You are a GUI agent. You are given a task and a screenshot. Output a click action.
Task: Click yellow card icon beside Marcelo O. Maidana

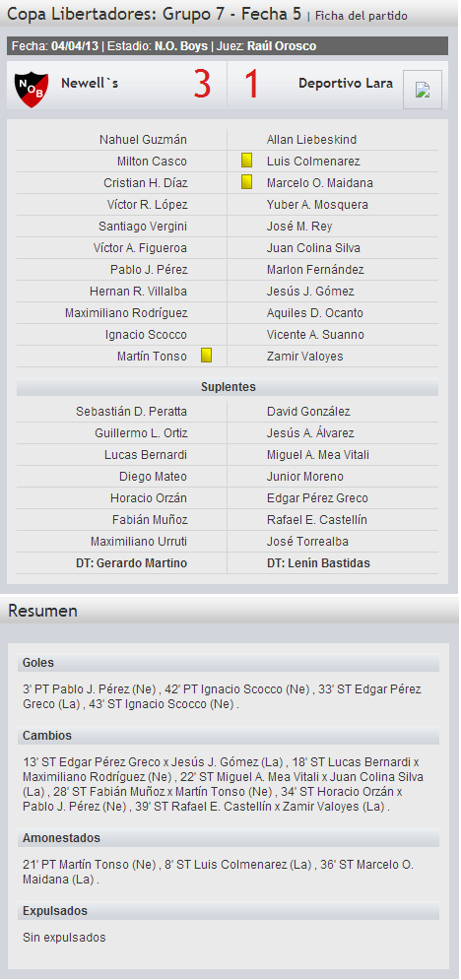coord(246,182)
